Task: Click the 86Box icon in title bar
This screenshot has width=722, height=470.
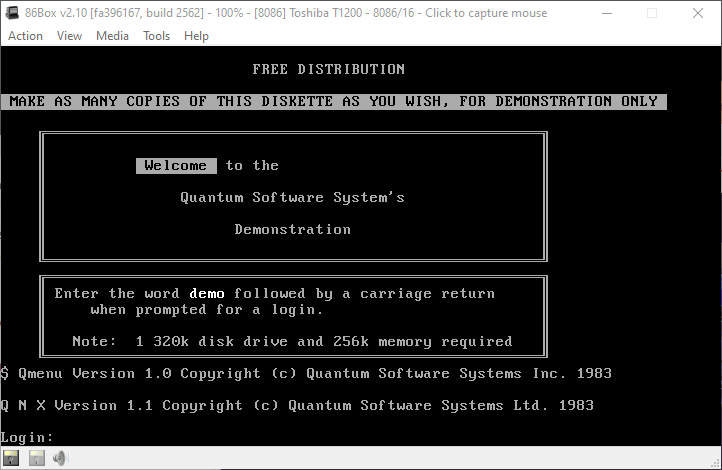Action: (12, 13)
